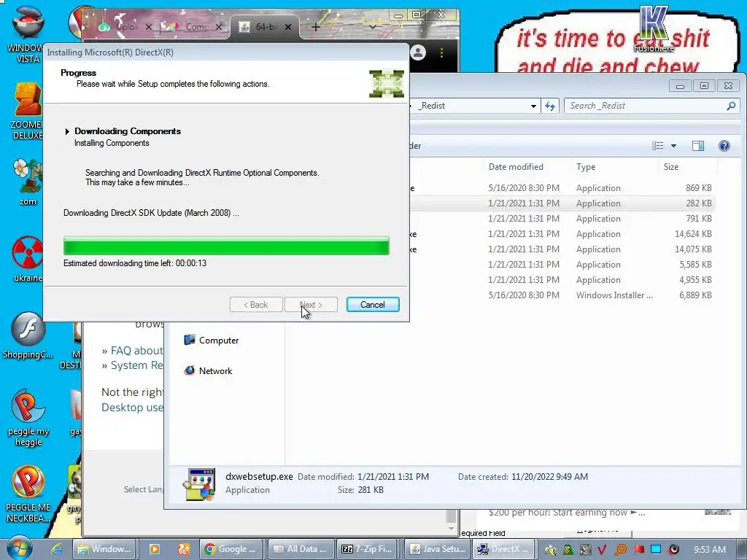Screen dimensions: 747x560
Task: Open the Chrome profile avatar icon
Action: click(x=418, y=52)
